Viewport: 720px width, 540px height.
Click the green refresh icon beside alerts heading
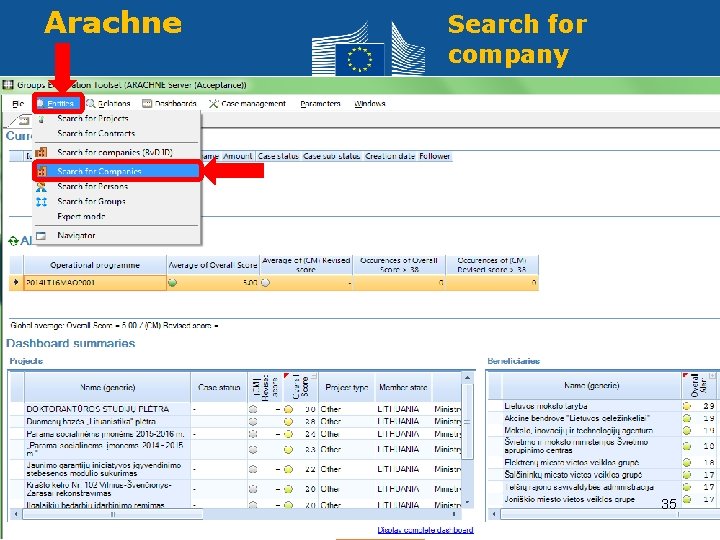pyautogui.click(x=13, y=241)
